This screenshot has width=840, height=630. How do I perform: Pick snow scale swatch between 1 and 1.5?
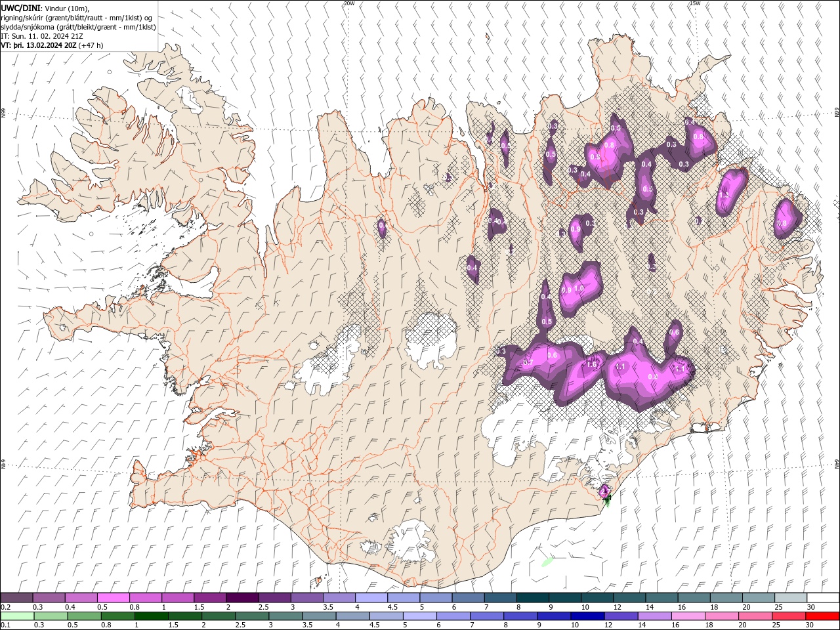point(177,597)
